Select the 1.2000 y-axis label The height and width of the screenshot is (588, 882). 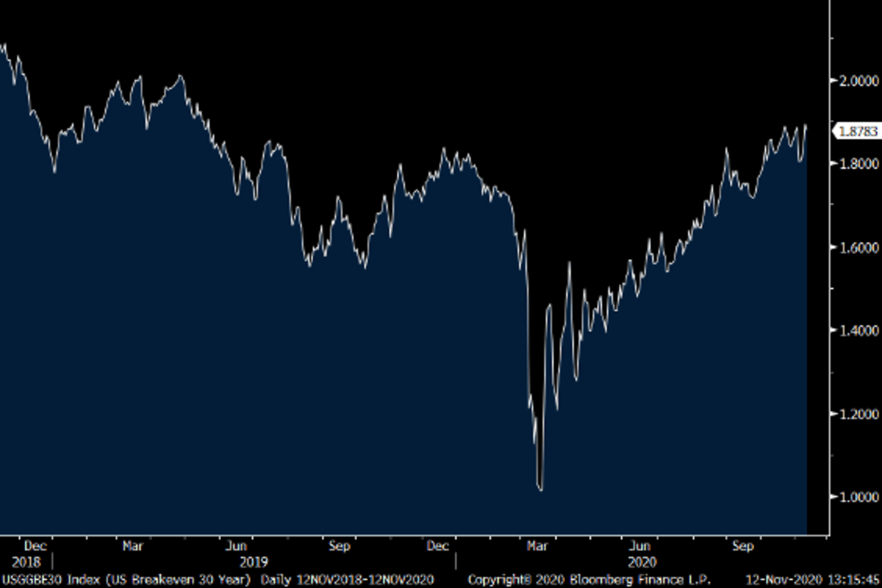click(858, 414)
